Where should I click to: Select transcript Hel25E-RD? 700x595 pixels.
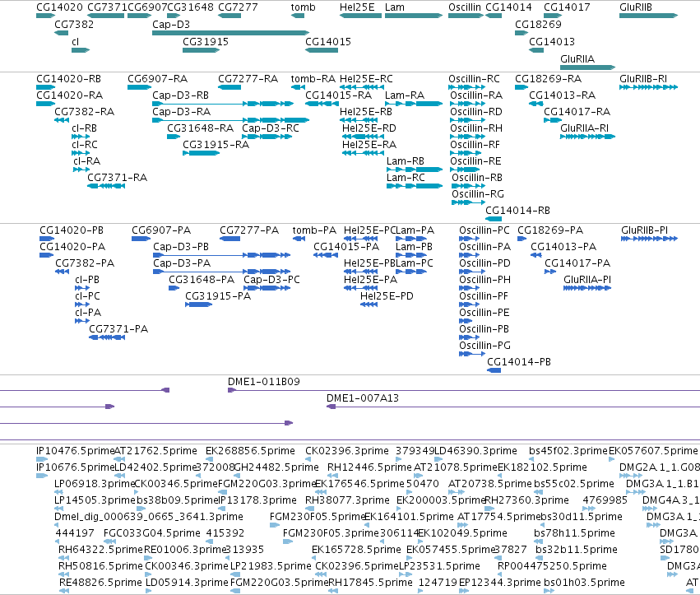coord(369,128)
